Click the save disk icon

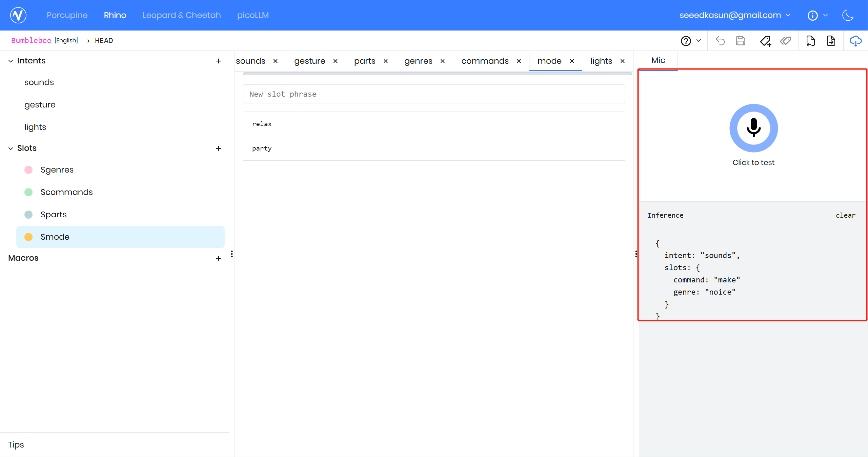tap(741, 41)
